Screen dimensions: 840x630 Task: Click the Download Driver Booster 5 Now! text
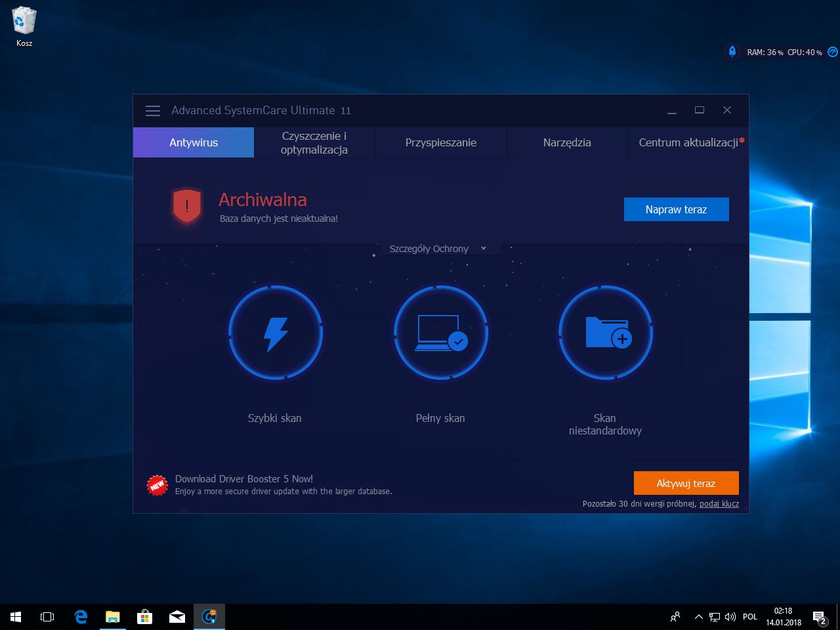coord(244,479)
